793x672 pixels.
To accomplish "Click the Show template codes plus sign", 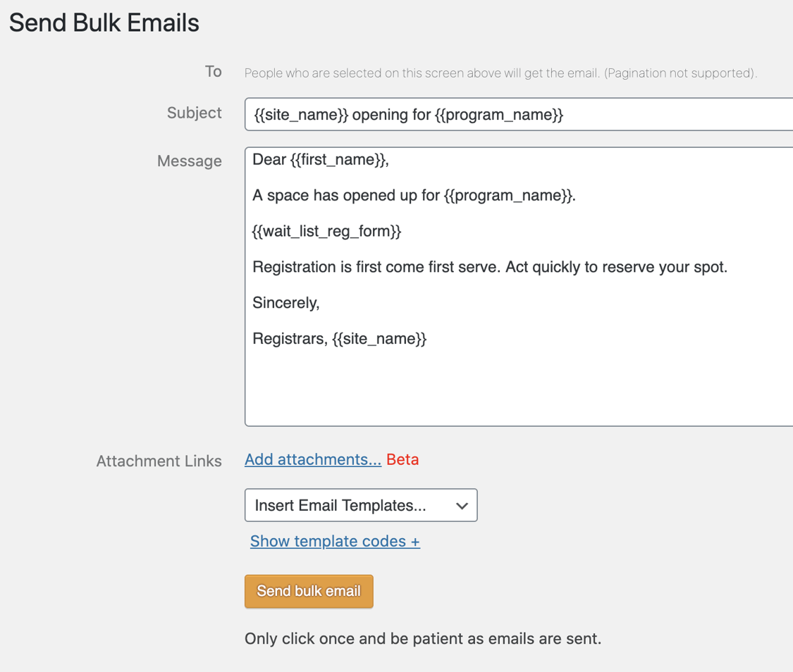I will [x=416, y=541].
